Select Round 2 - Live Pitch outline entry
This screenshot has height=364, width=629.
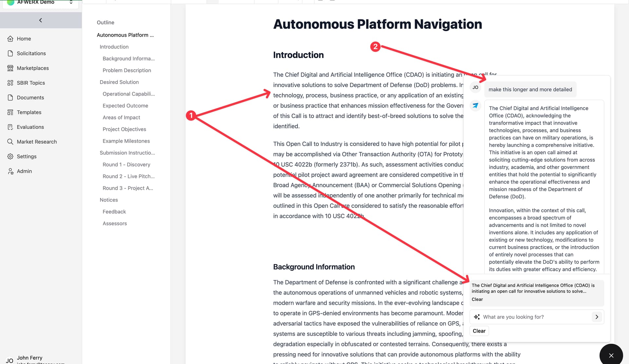pos(128,176)
